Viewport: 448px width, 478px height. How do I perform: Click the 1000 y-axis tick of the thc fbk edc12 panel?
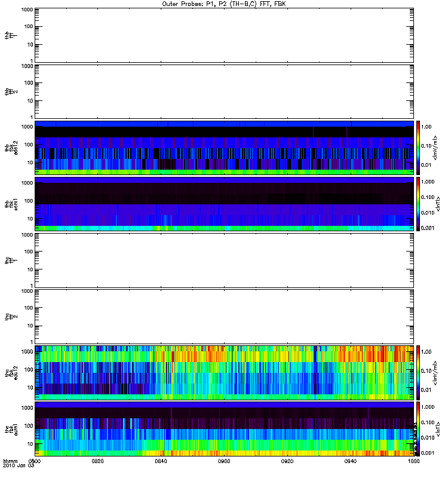point(27,351)
